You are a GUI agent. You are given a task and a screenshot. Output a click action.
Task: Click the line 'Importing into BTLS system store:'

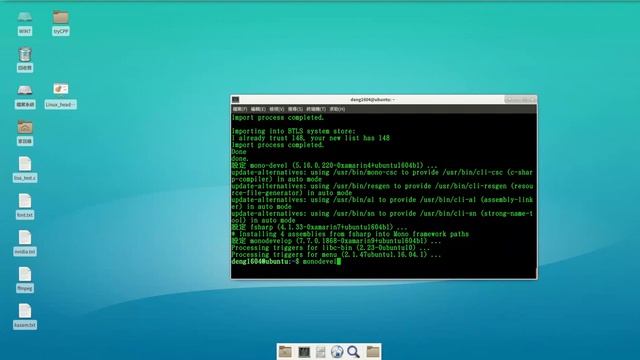point(293,131)
